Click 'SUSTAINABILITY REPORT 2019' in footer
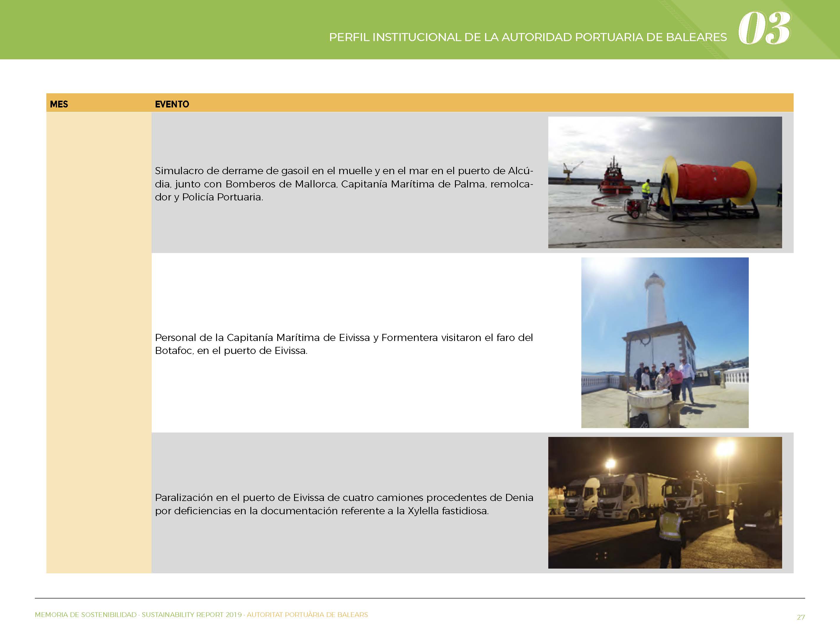840x630 pixels. [192, 614]
